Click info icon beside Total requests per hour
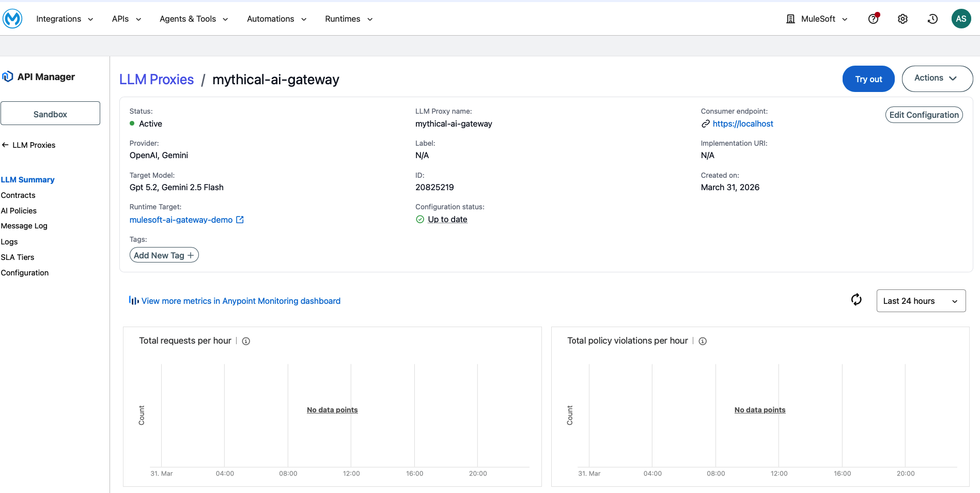Image resolution: width=980 pixels, height=493 pixels. coord(246,341)
